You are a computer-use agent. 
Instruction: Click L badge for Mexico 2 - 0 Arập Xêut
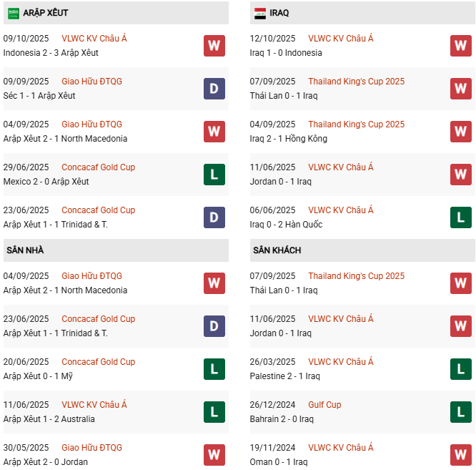[214, 175]
